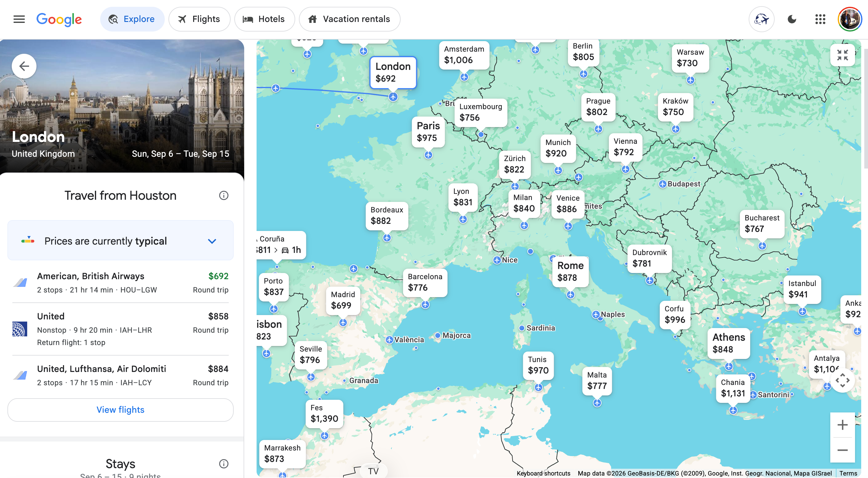
Task: Select the United nonstop $858 flight
Action: (120, 329)
